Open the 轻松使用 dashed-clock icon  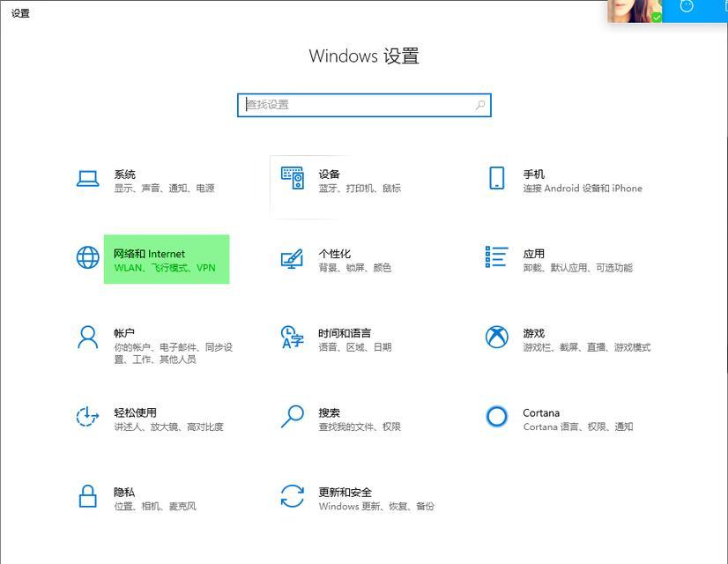(x=87, y=416)
